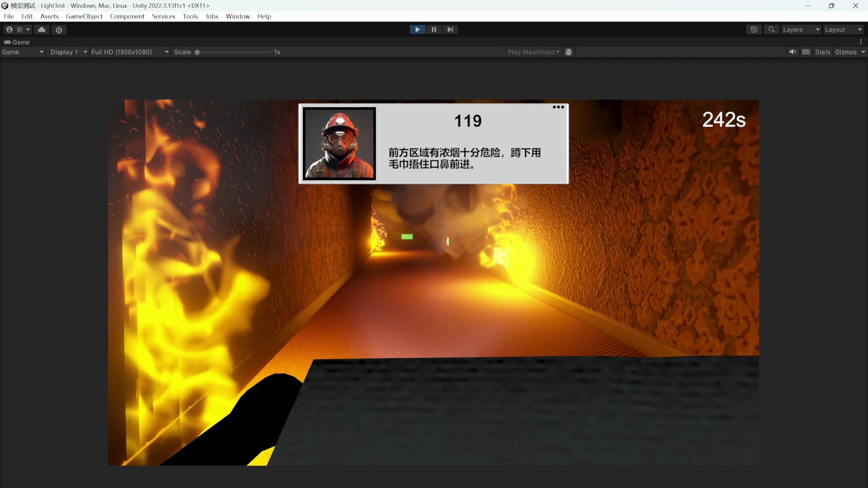Open the GameObject menu
Screen dimensions: 868x488
click(84, 16)
